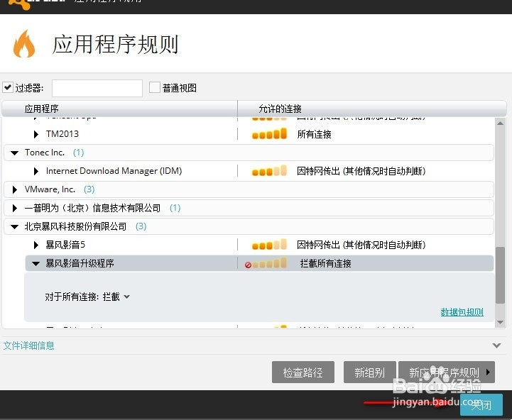Click the 新组别 button
Viewport: 512px width, 420px height.
[x=370, y=372]
